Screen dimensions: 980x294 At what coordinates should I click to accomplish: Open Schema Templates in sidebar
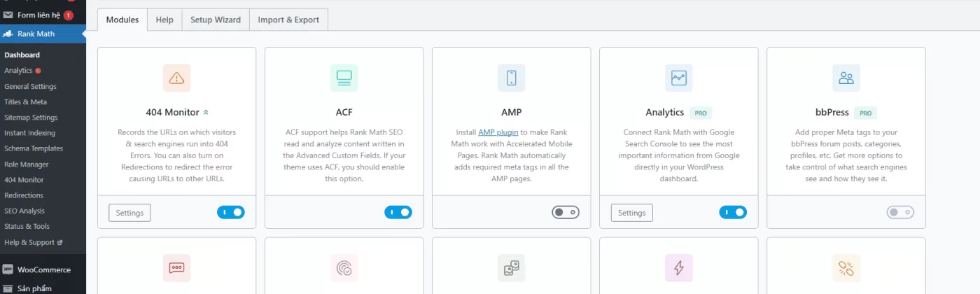(34, 148)
